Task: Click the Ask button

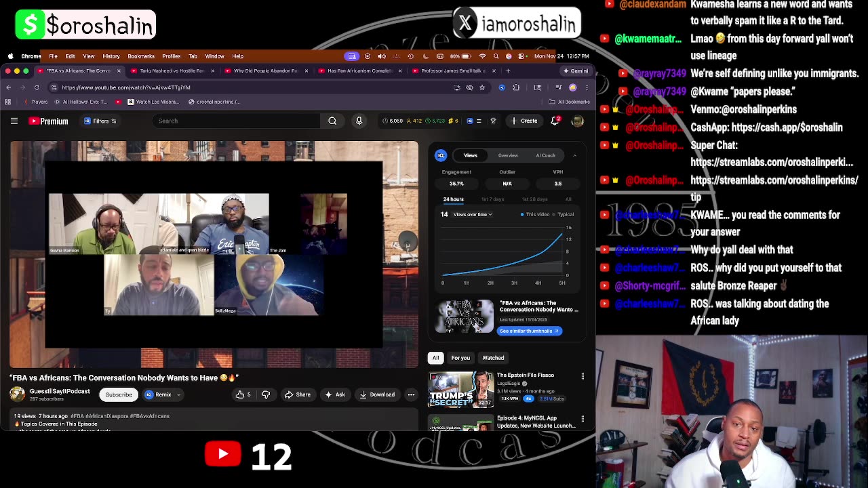Action: tap(335, 394)
